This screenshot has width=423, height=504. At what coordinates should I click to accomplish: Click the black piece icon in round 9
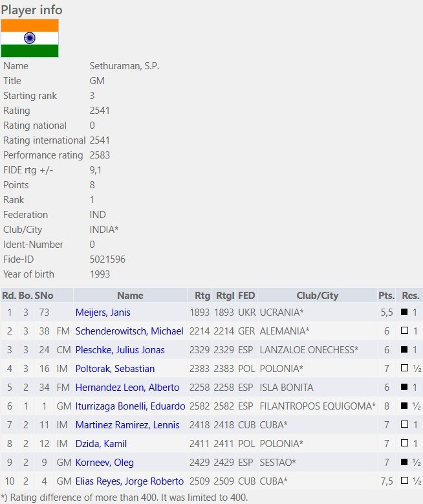click(404, 461)
